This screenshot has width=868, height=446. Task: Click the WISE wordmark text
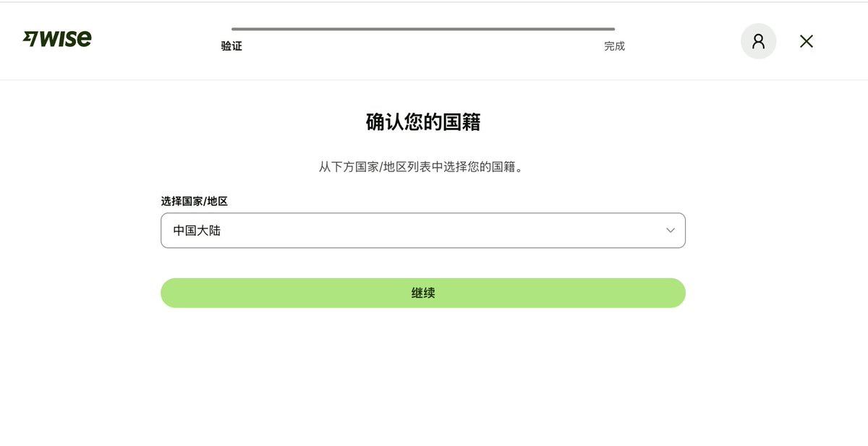65,39
